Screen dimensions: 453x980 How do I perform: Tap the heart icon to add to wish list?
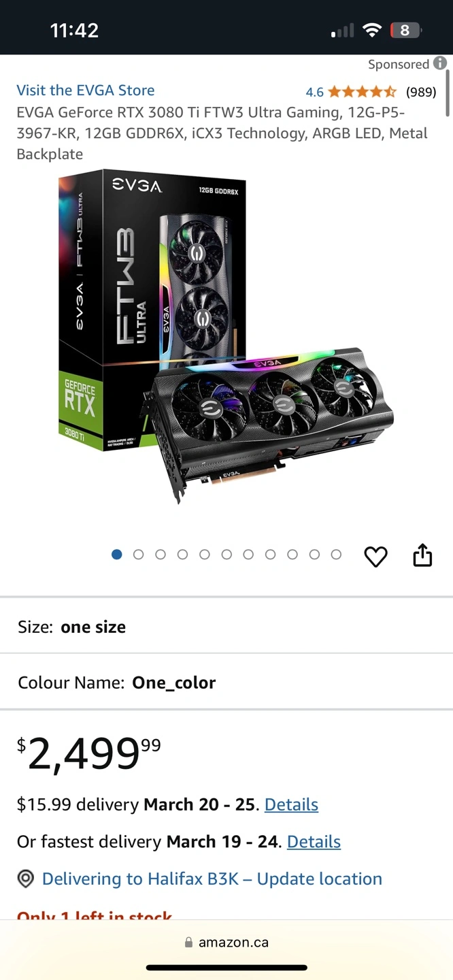pyautogui.click(x=375, y=557)
